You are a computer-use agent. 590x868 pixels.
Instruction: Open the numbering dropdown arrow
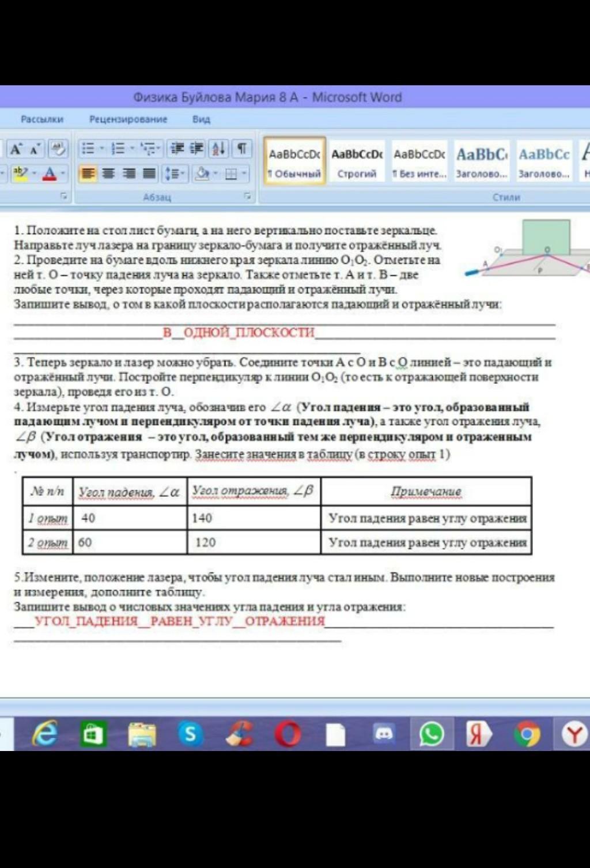pos(132,149)
